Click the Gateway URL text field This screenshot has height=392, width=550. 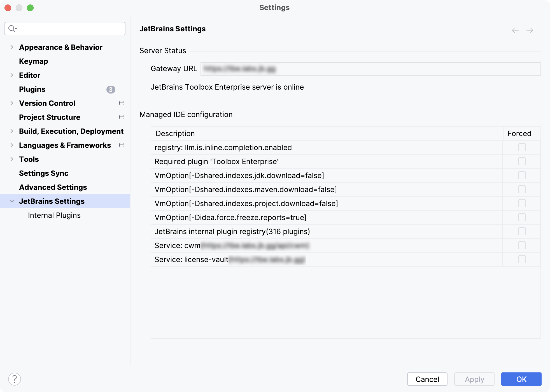point(371,69)
